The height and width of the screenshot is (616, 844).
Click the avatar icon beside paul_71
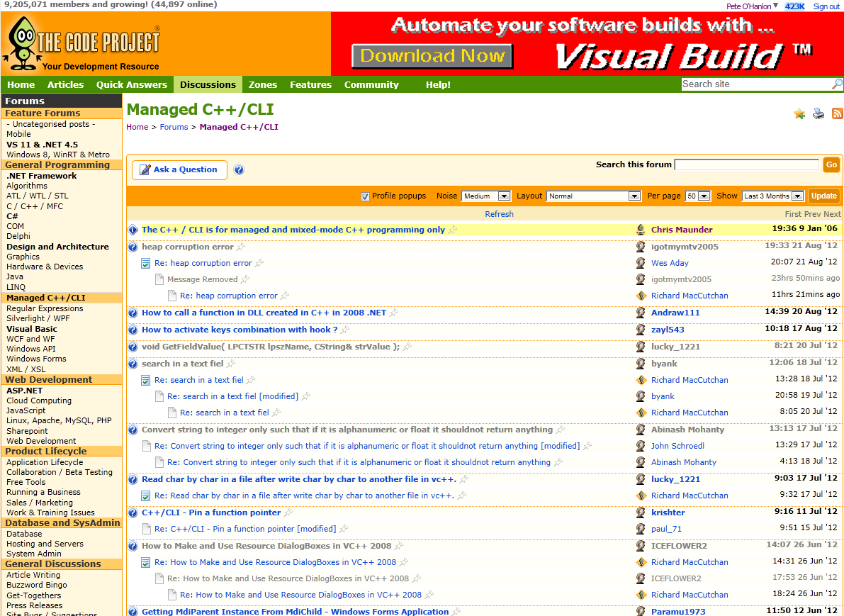click(x=641, y=529)
